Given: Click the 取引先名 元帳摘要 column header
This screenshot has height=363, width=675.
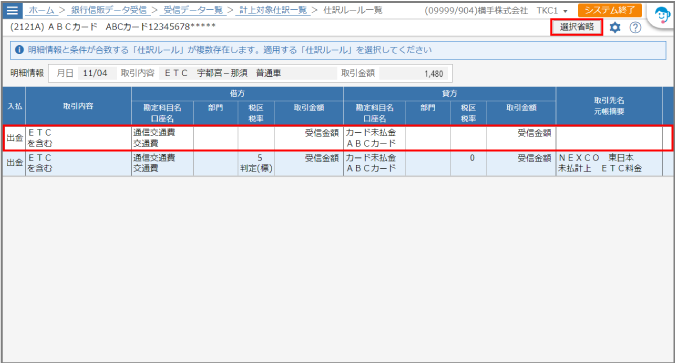Looking at the screenshot, I should 609,106.
